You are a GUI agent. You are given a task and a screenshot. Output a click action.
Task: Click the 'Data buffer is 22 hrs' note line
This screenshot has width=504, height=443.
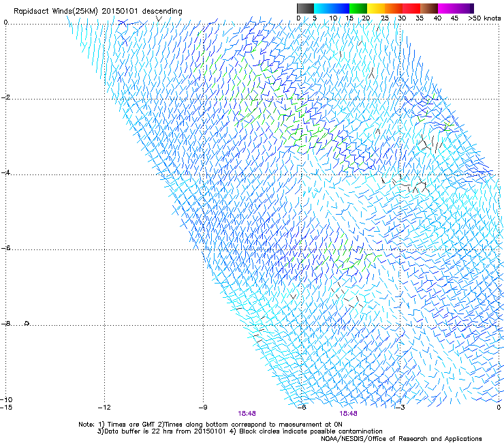240,431
